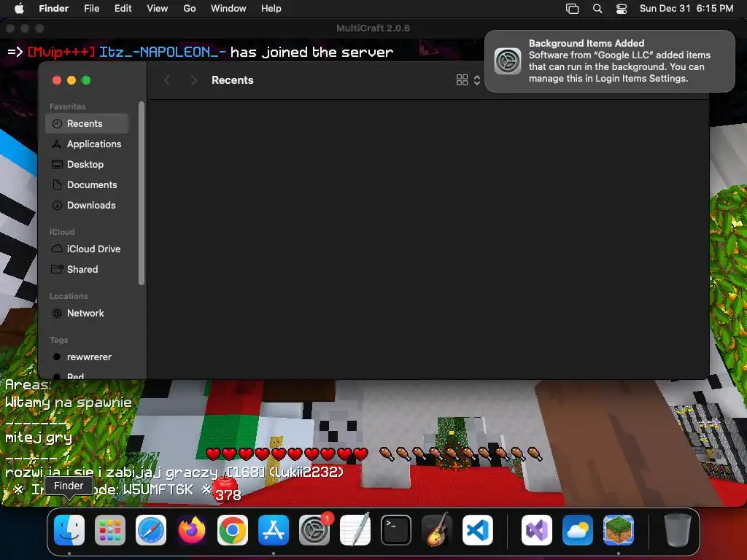Select Downloads in the sidebar
The image size is (747, 560).
(88, 205)
